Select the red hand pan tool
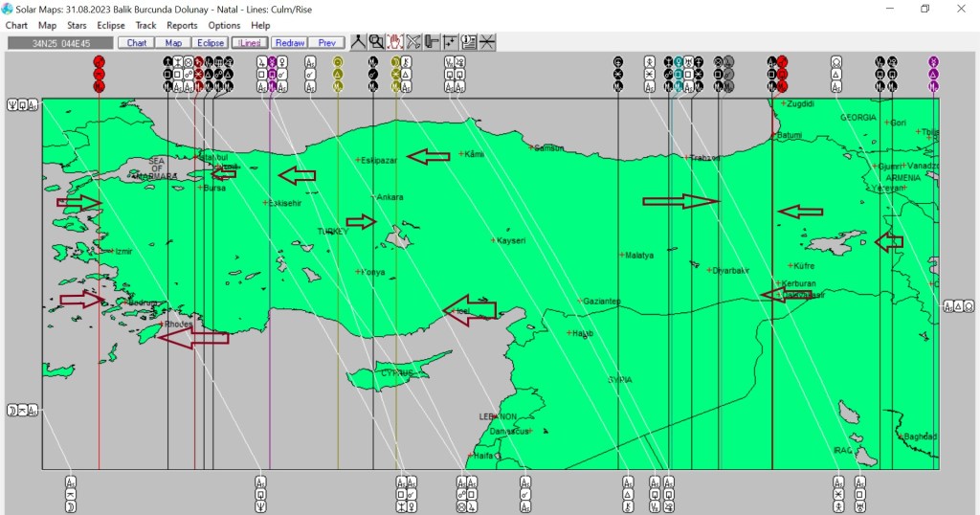This screenshot has width=980, height=515. [394, 42]
